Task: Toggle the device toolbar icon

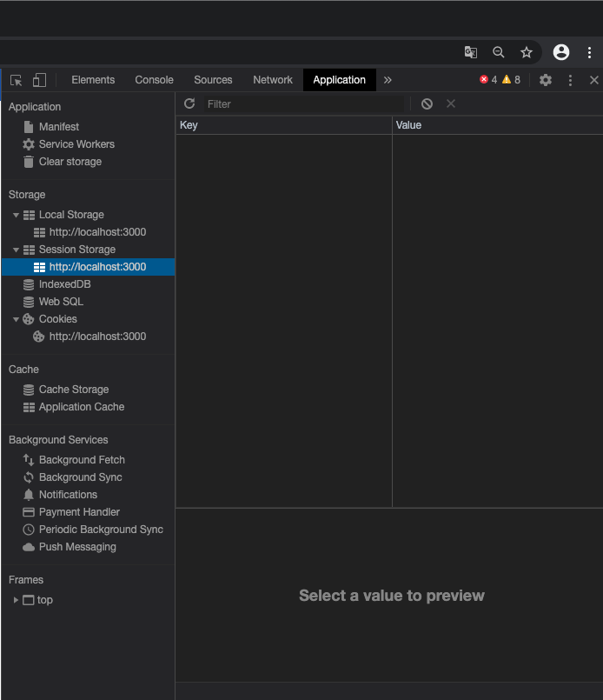Action: click(x=39, y=80)
